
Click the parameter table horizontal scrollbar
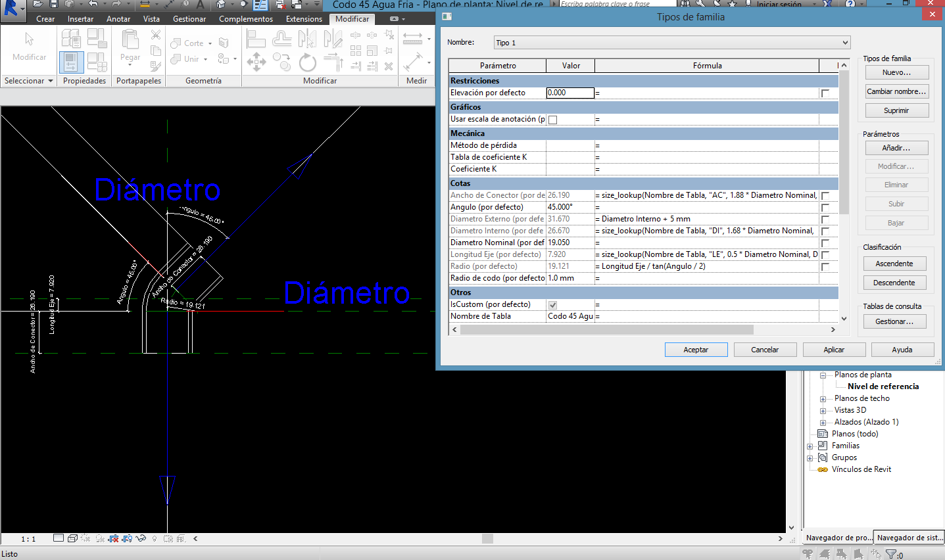coord(643,329)
